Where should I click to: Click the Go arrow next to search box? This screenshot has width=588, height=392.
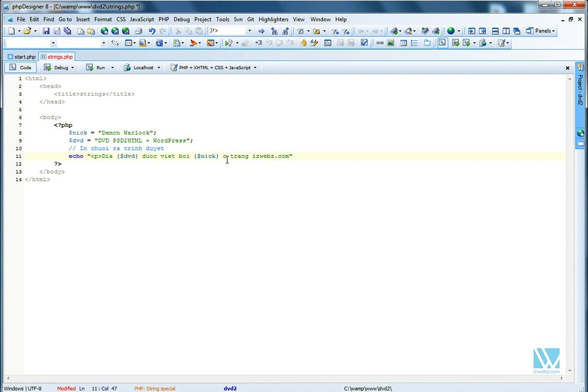point(261,31)
